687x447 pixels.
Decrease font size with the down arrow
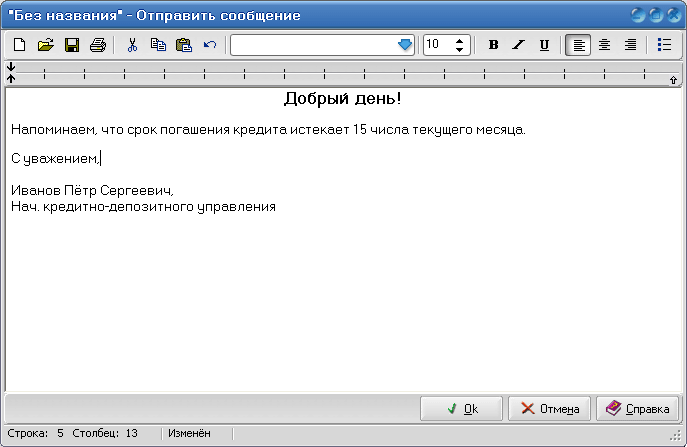click(459, 50)
